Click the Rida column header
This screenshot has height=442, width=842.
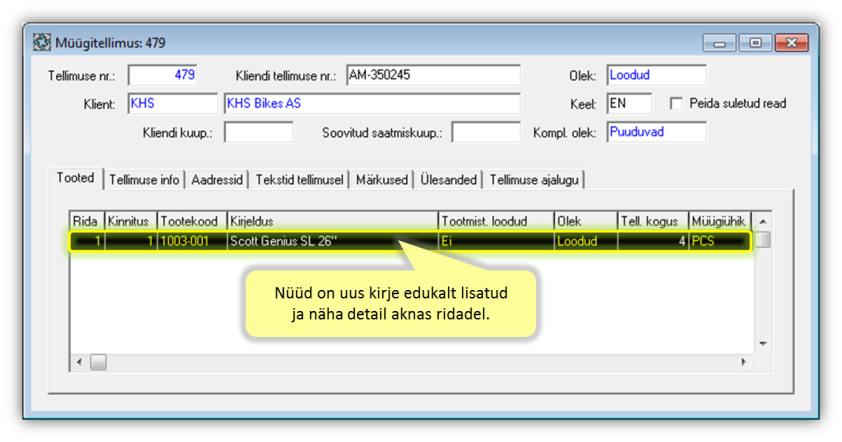(x=87, y=221)
